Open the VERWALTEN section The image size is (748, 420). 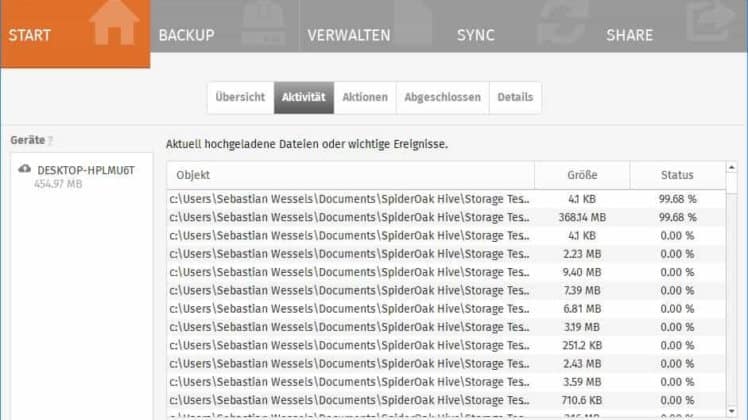click(349, 35)
